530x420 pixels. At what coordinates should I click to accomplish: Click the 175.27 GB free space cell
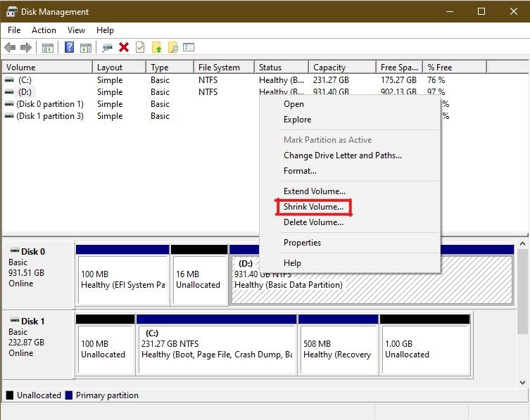[398, 80]
